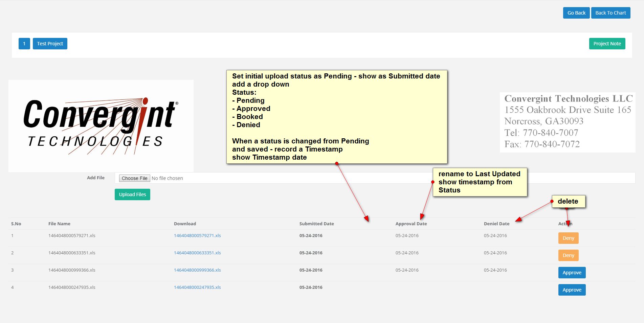Image resolution: width=644 pixels, height=323 pixels.
Task: Click the approval date in row 2
Action: 407,253
